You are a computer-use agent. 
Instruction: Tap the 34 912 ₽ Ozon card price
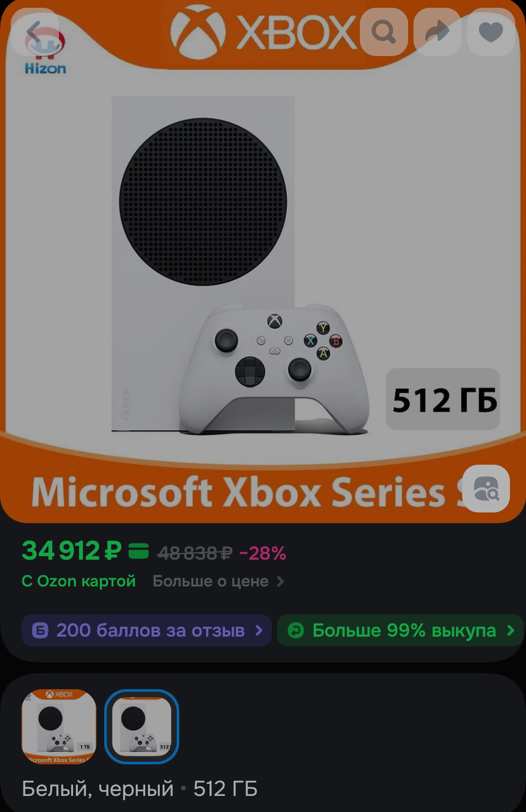point(72,551)
